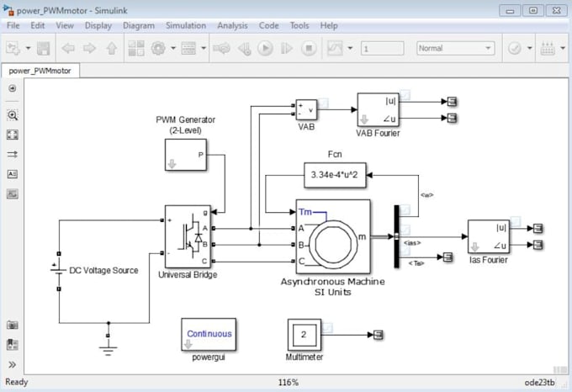Select the Fcn 3.34e-4*u^2 block
This screenshot has height=392, width=572.
coord(335,175)
